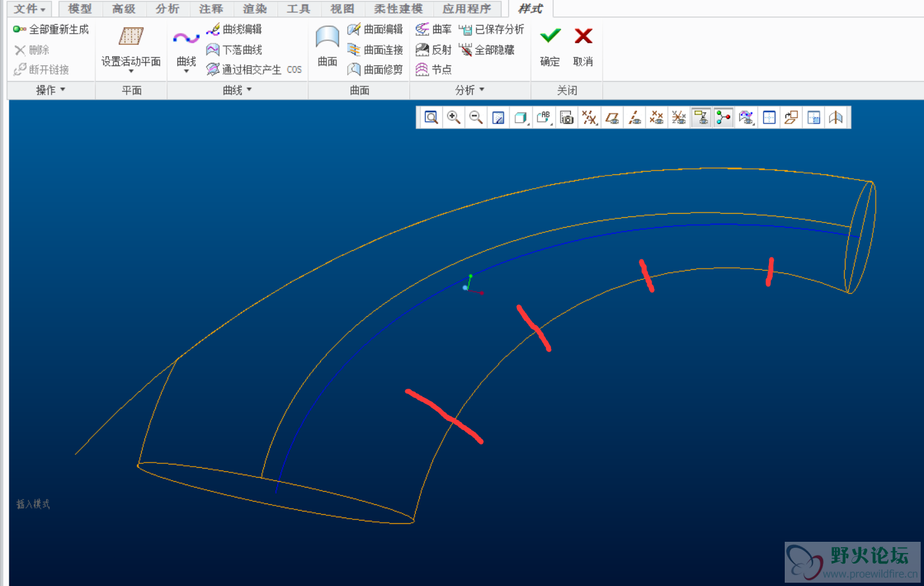Click the 曲线 curve tool icon
Image resolution: width=924 pixels, height=586 pixels.
186,38
